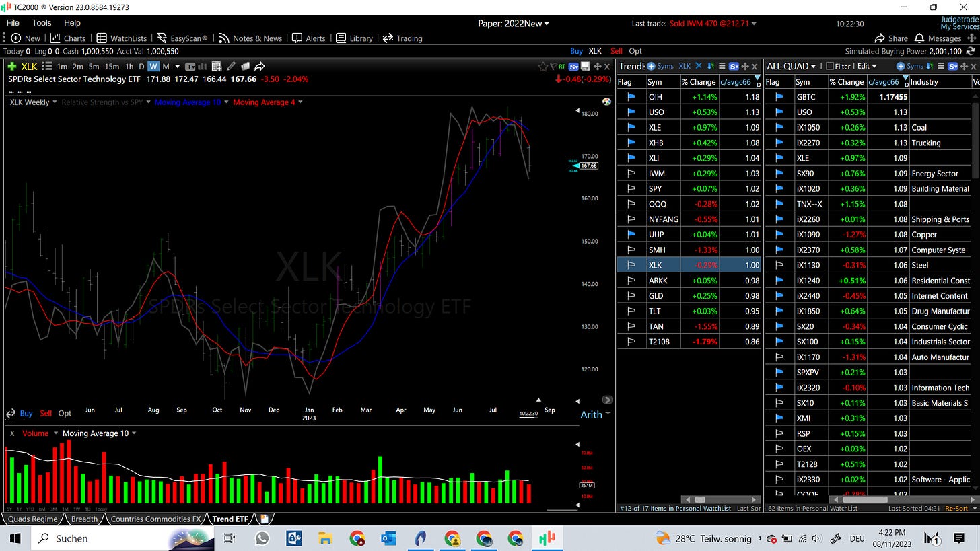This screenshot has width=980, height=551.
Task: Click the color palette icon on chart
Action: click(x=606, y=102)
